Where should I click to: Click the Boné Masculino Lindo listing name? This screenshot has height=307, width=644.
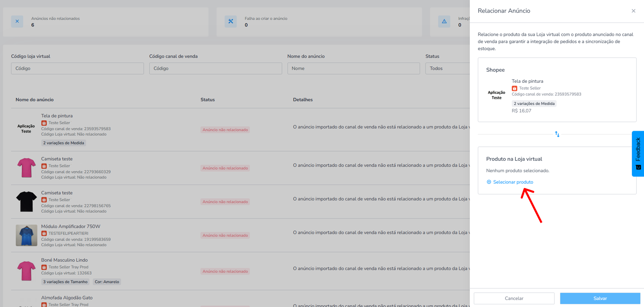pos(65,260)
